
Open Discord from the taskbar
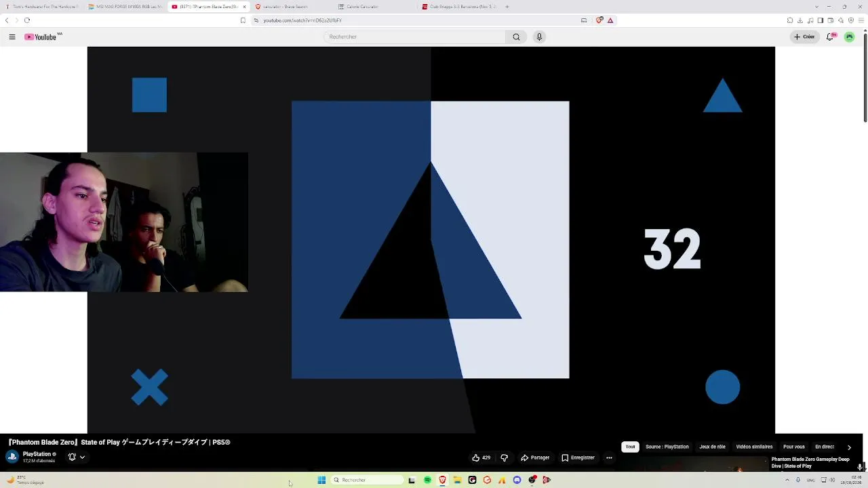click(517, 480)
